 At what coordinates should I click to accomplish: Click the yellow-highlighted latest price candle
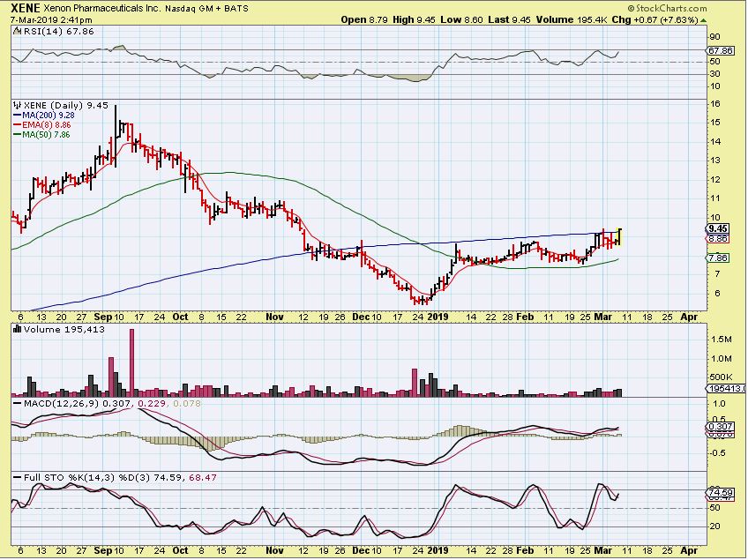point(620,237)
